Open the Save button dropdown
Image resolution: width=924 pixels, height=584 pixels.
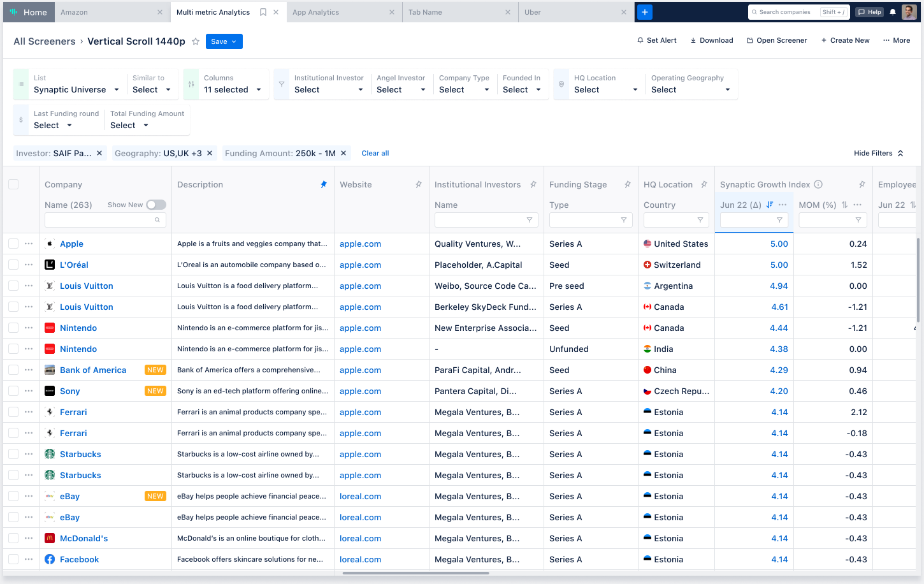(x=224, y=41)
